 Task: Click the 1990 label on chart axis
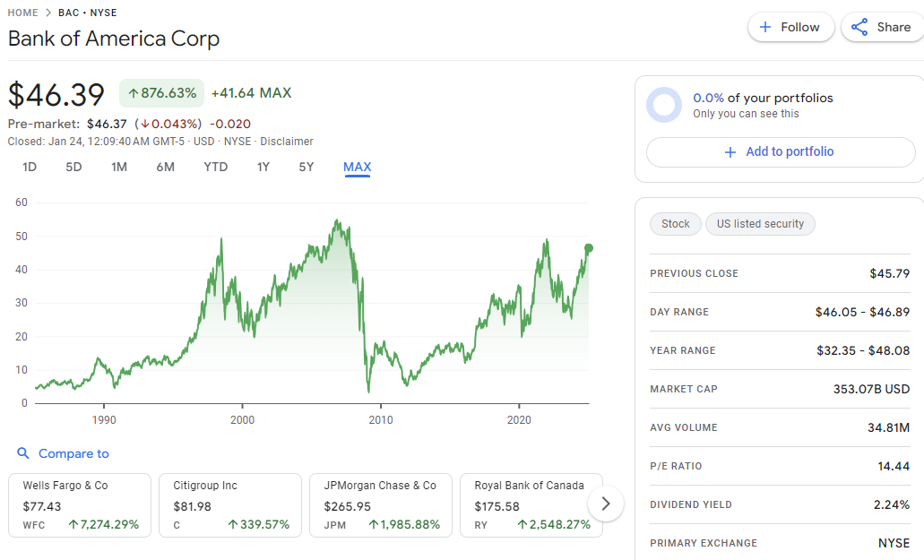(104, 420)
